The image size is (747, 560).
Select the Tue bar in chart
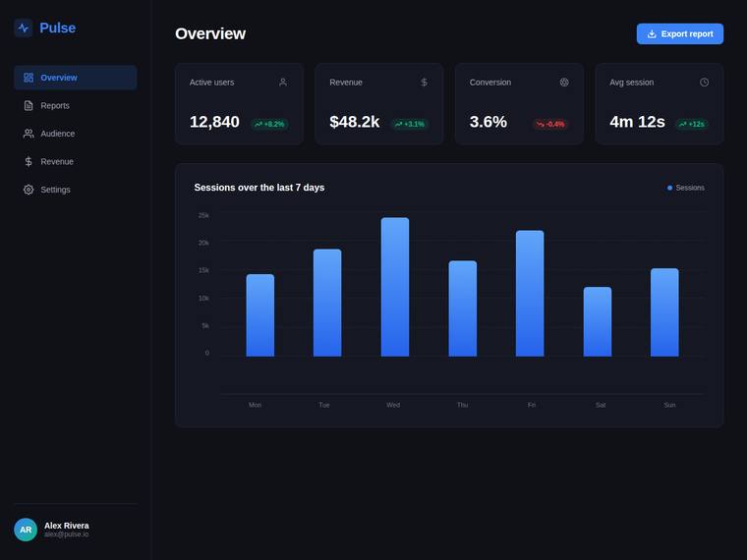coord(327,303)
